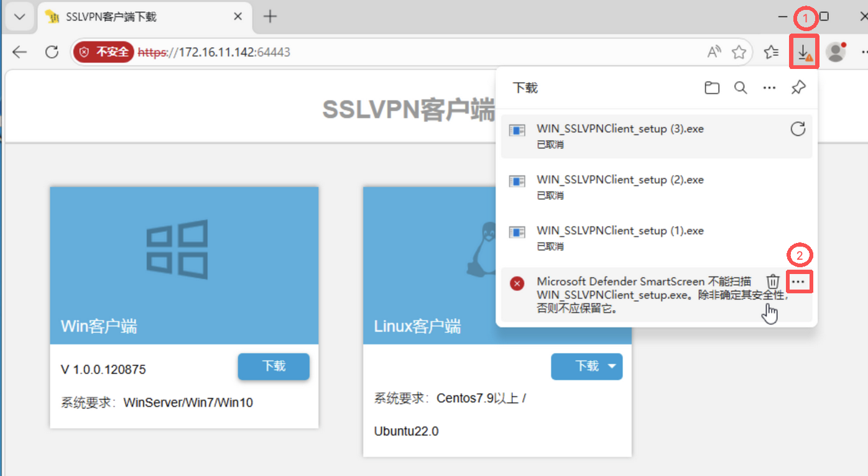868x476 pixels.
Task: Expand the Linux client download dropdown arrow
Action: [x=612, y=367]
